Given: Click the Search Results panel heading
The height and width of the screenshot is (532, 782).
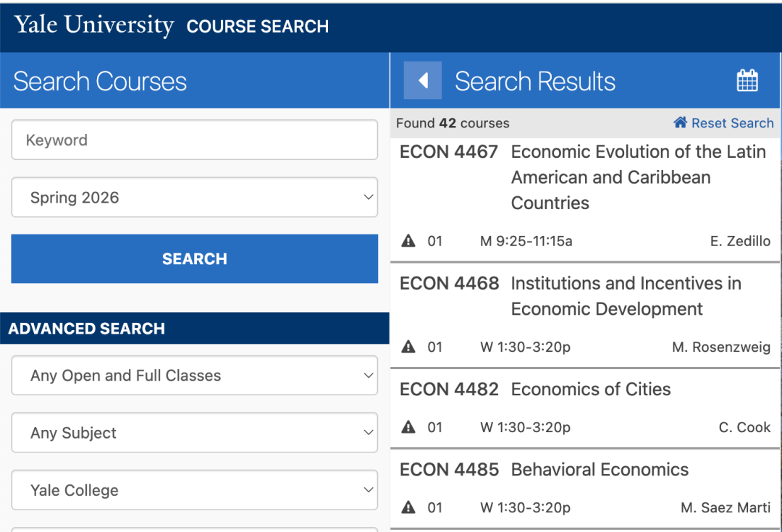Looking at the screenshot, I should coord(535,81).
